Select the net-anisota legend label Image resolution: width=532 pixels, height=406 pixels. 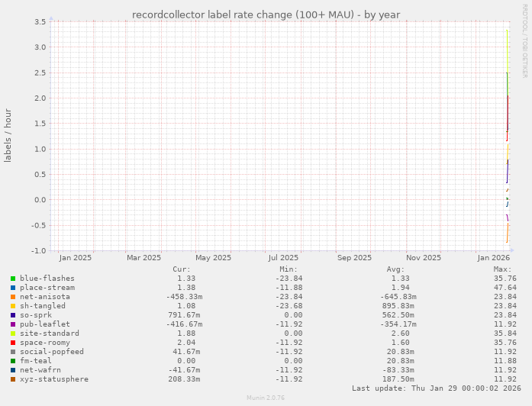[45, 297]
